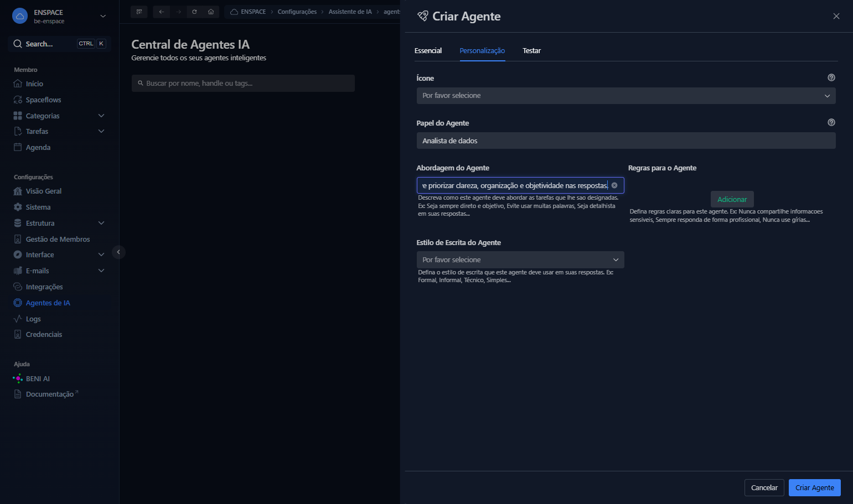Viewport: 853px width, 504px height.
Task: Switch to the Testar tab
Action: [531, 50]
